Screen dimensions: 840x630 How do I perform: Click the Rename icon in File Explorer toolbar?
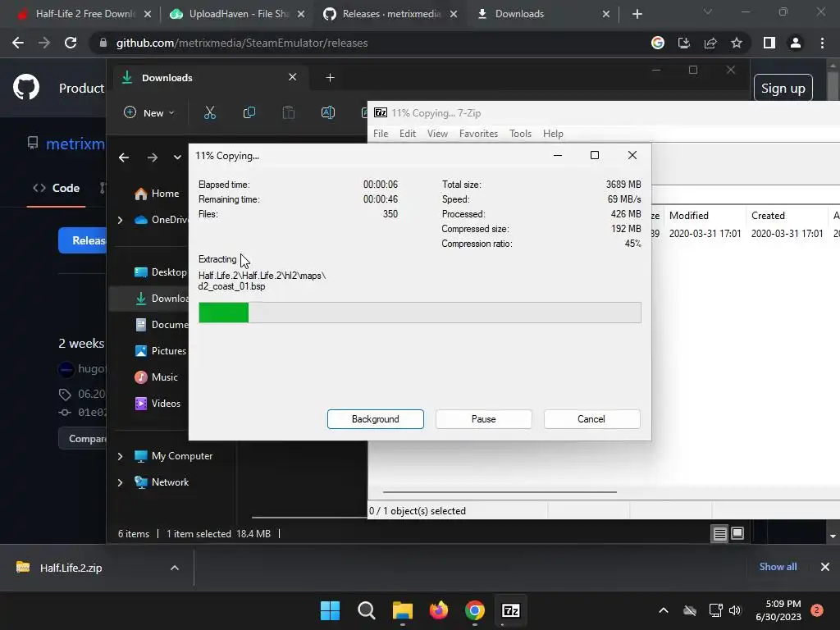(x=328, y=112)
